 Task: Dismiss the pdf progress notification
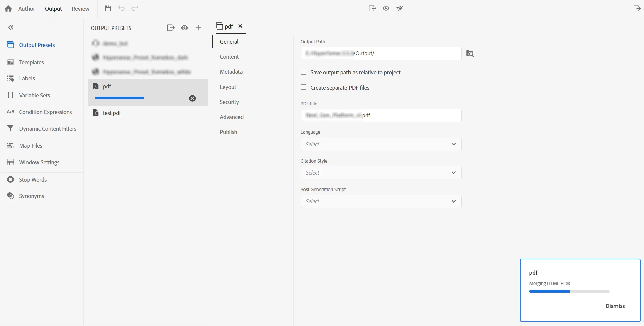615,306
